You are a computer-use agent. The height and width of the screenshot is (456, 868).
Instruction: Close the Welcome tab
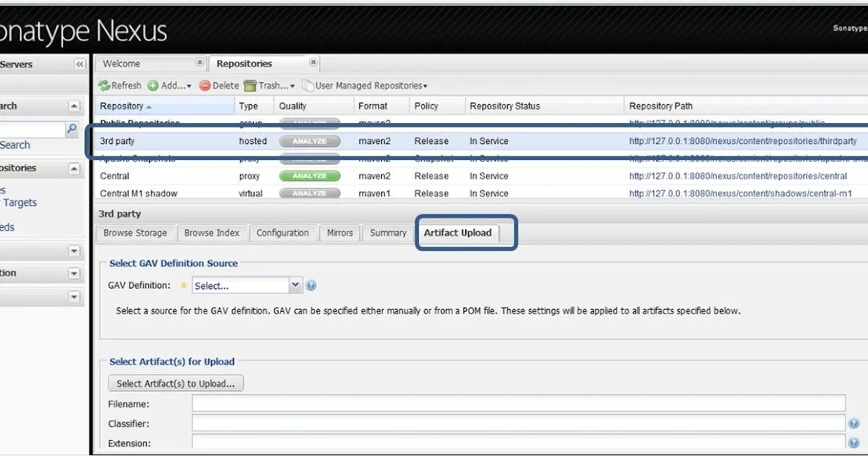200,62
